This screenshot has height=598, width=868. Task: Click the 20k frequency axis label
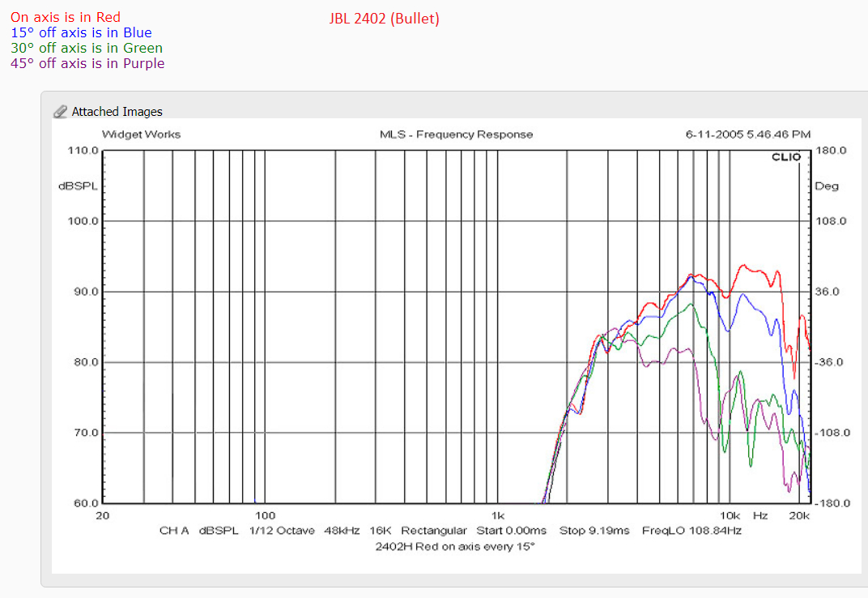click(x=799, y=516)
